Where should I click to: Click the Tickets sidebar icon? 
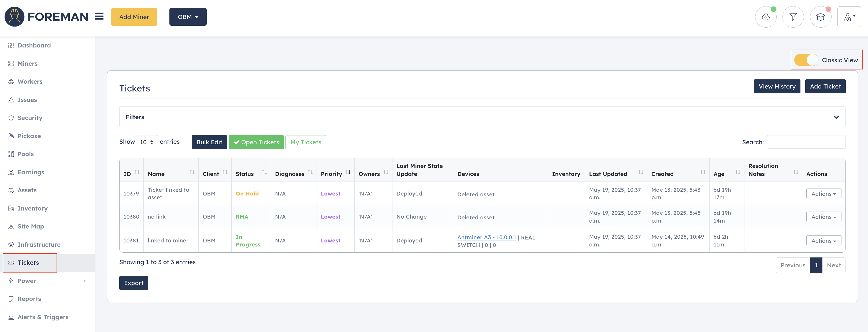11,263
